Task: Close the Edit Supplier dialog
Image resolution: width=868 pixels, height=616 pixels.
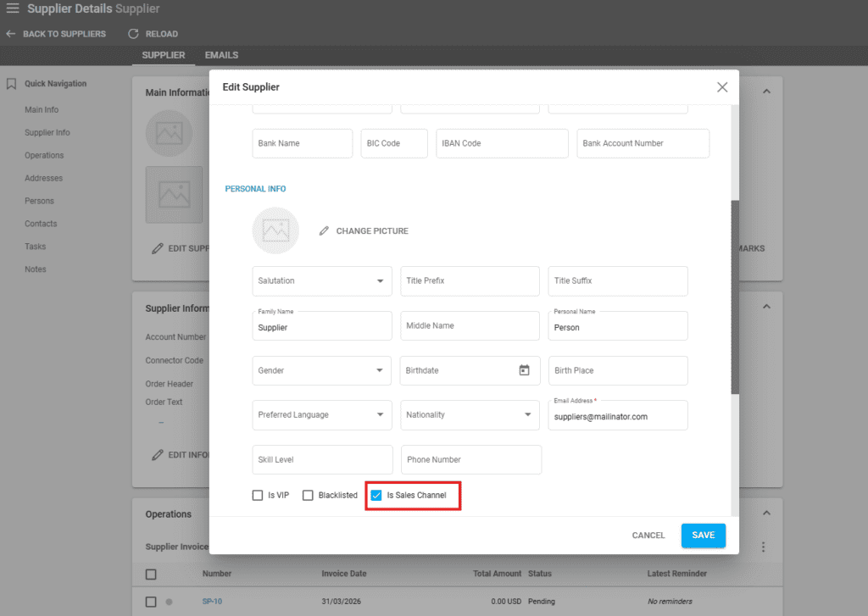Action: pos(722,87)
